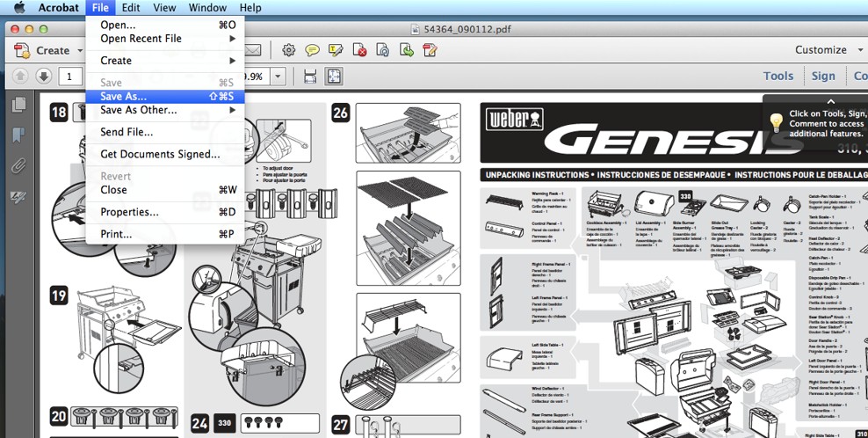Click the edit PDF pencil icon

(x=430, y=50)
